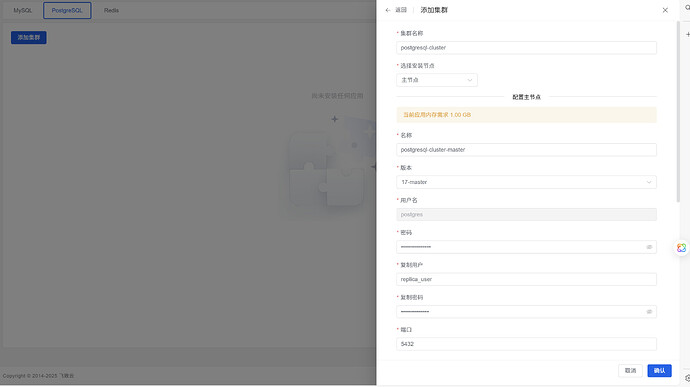Expand the 选择安装节点 dropdown showing 主节点

point(437,80)
